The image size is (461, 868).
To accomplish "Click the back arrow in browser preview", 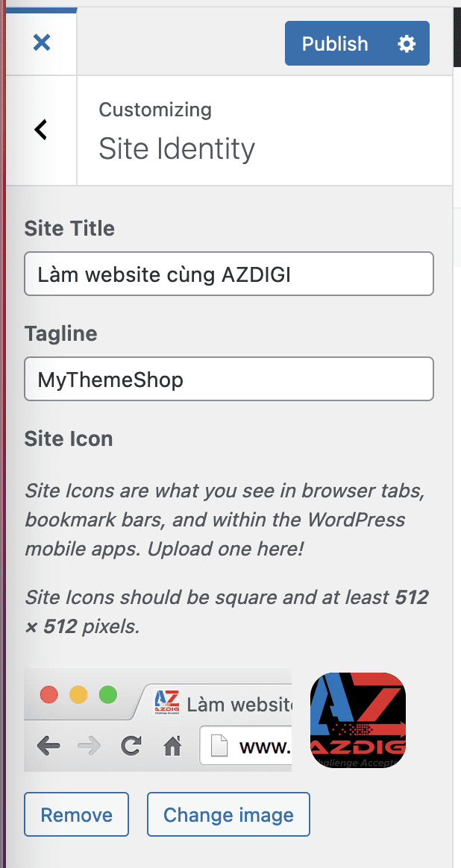I will (48, 745).
